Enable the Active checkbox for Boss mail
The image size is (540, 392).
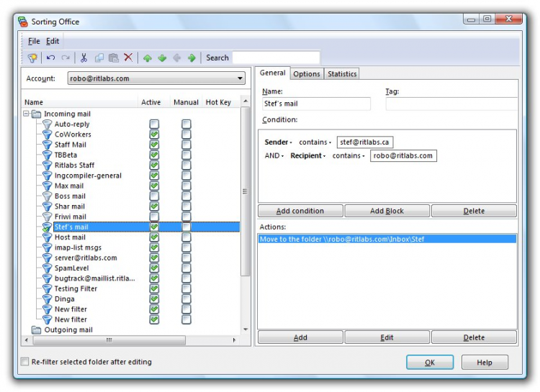[x=154, y=196]
